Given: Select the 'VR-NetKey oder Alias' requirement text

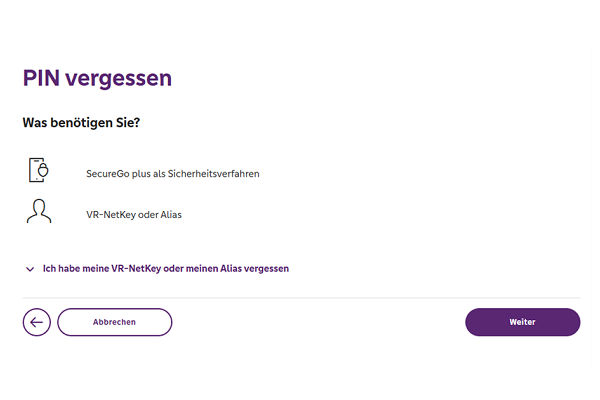Looking at the screenshot, I should (x=133, y=214).
